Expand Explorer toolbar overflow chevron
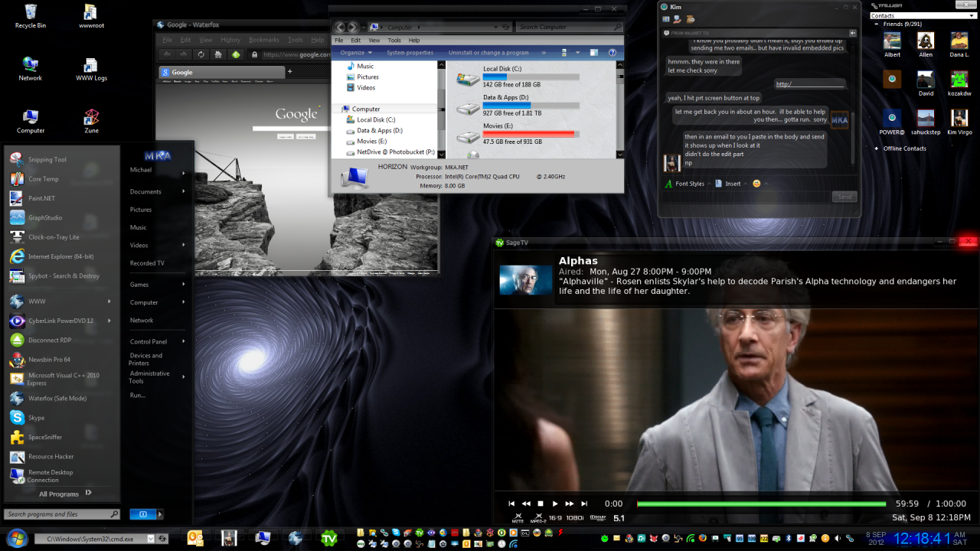The width and height of the screenshot is (980, 551). (544, 53)
